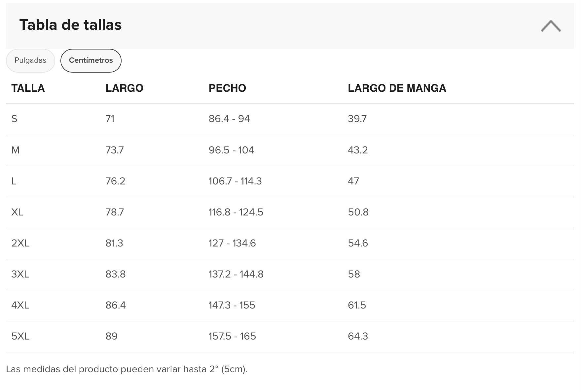Select the Centímetros unit option

(x=91, y=60)
